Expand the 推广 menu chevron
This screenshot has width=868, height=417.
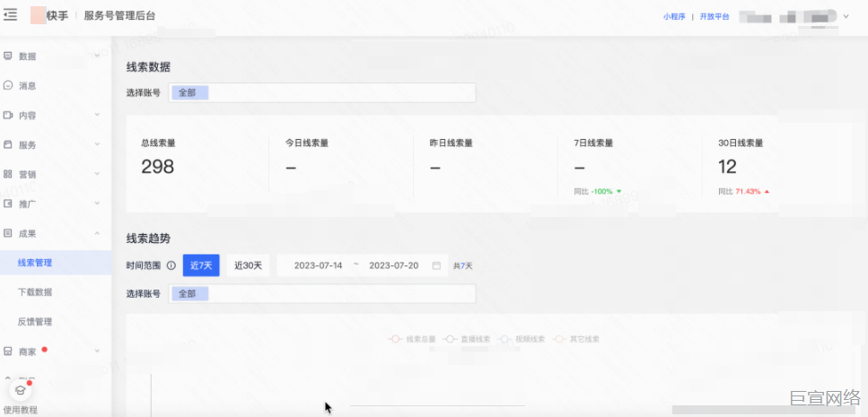click(97, 203)
